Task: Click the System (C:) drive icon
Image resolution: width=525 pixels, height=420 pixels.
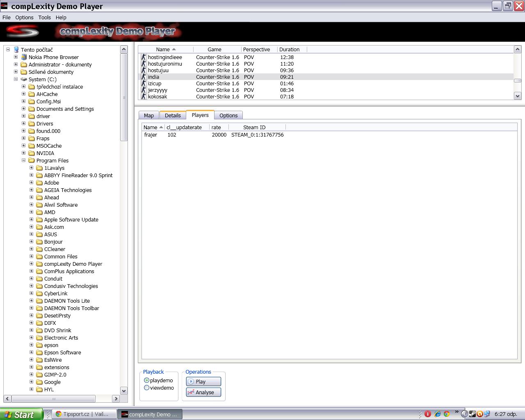Action: tap(24, 79)
